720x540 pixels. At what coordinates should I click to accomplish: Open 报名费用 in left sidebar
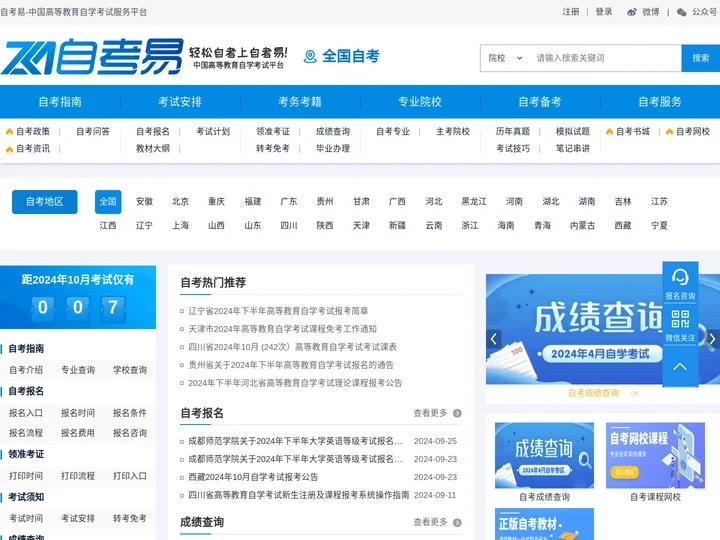[x=78, y=433]
